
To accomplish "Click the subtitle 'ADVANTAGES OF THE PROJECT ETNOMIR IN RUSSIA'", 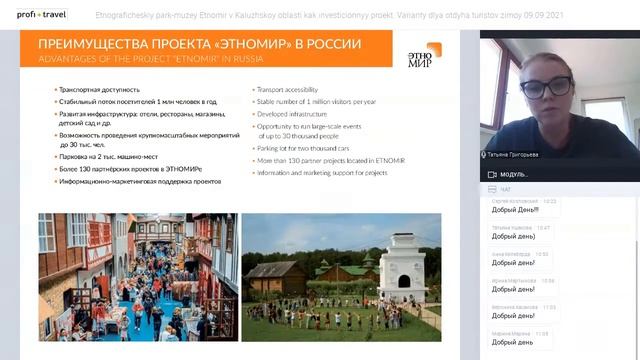I will click(x=151, y=59).
